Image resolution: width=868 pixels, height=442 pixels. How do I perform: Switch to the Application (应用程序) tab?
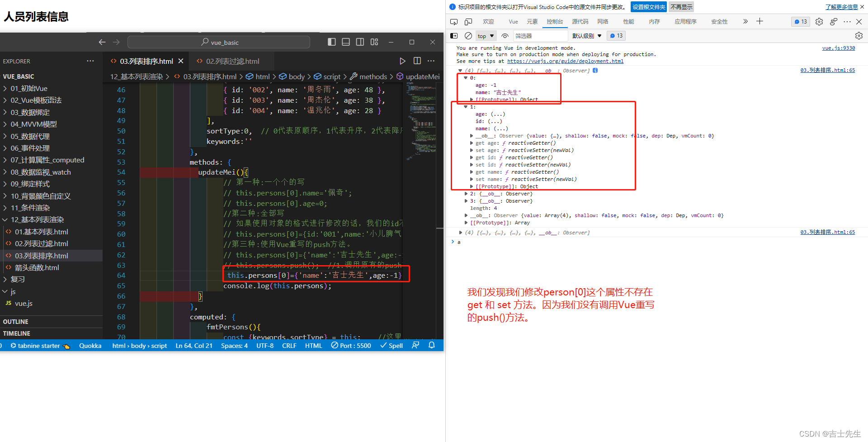click(685, 22)
